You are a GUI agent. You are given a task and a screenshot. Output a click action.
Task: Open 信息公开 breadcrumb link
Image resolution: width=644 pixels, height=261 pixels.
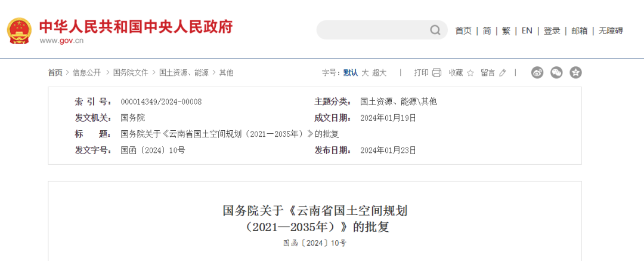(86, 73)
